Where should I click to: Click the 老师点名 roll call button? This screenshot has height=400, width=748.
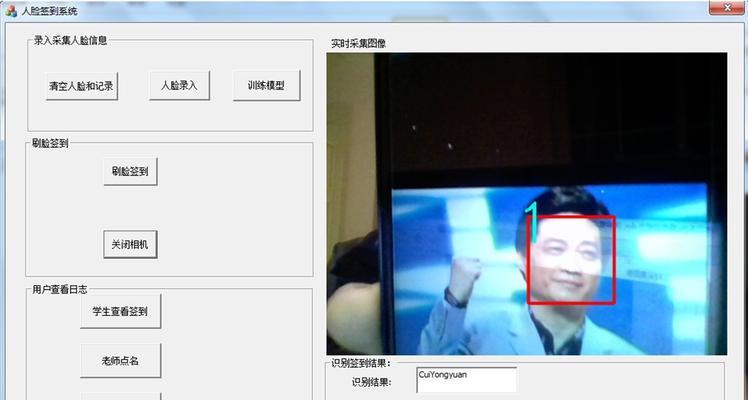pyautogui.click(x=120, y=361)
